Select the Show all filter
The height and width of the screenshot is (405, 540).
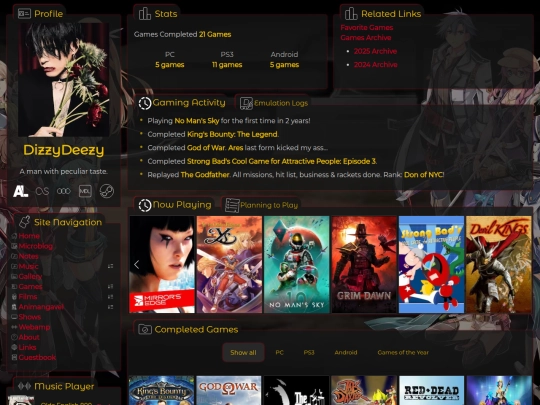[243, 352]
